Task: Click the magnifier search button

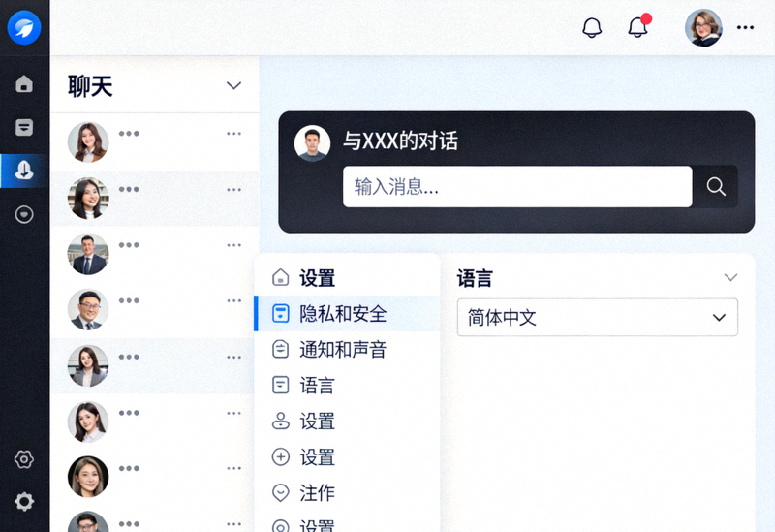Action: tap(715, 186)
